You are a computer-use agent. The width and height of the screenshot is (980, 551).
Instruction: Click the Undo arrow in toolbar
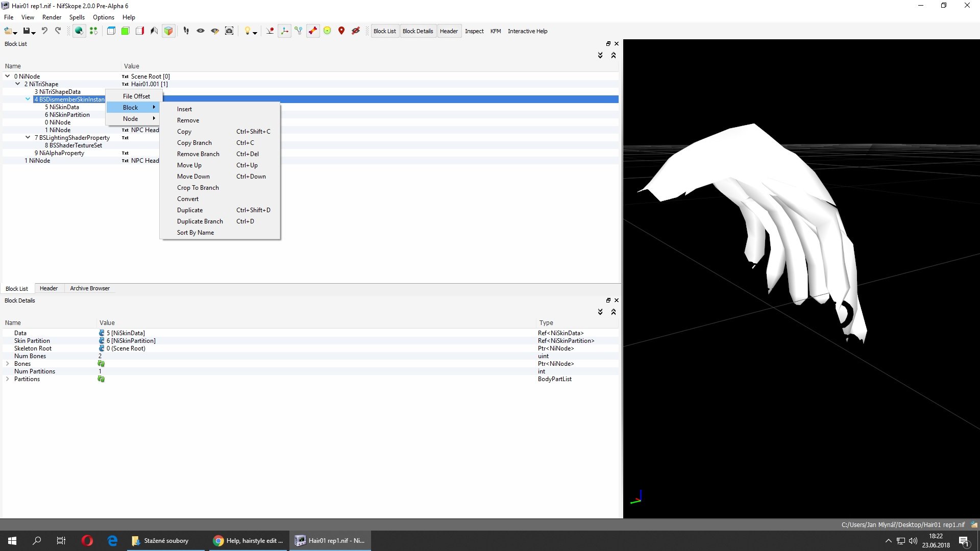[x=44, y=31]
